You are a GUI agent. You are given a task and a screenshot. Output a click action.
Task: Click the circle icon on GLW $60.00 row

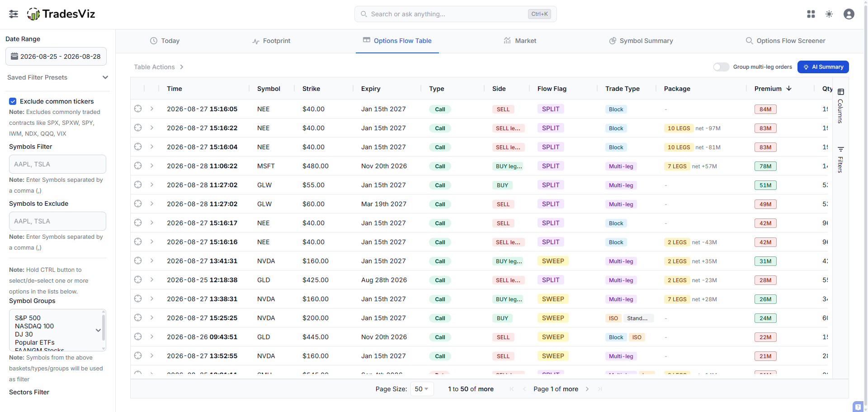(138, 204)
